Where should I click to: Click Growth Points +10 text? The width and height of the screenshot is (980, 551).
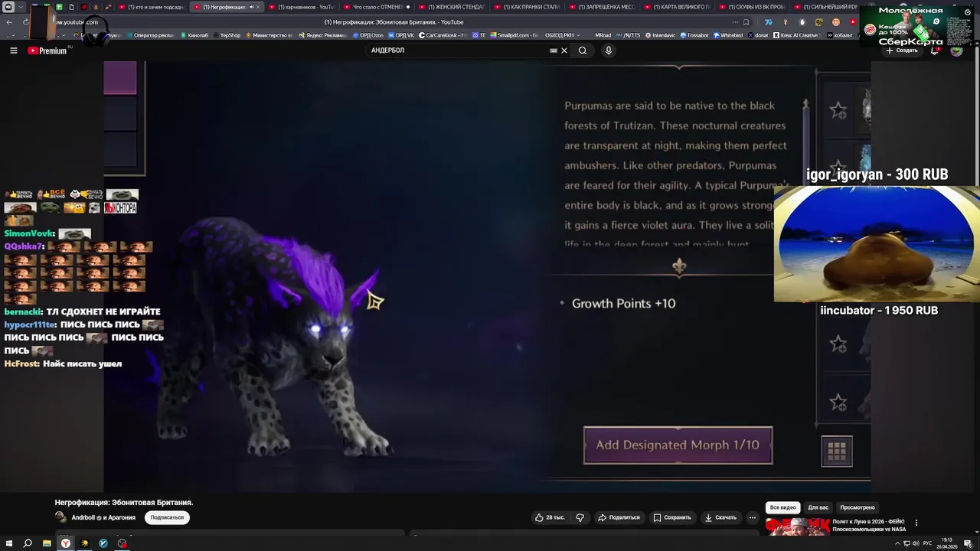click(623, 304)
